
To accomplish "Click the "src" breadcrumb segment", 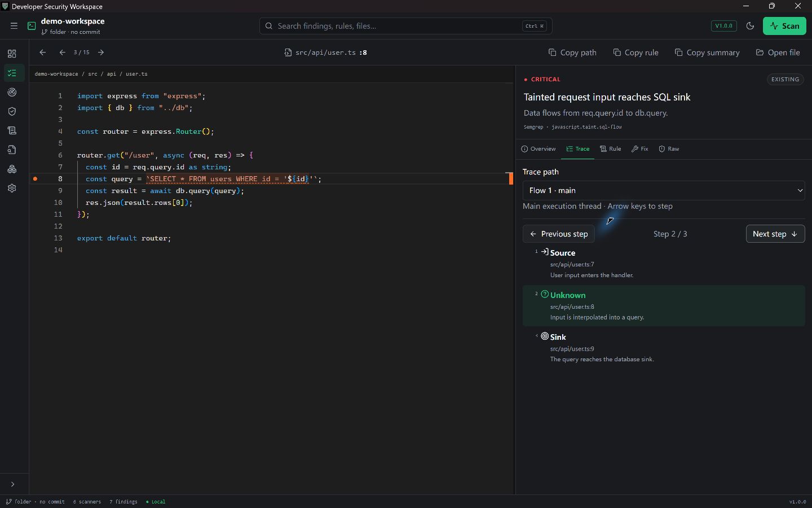I will (x=92, y=74).
